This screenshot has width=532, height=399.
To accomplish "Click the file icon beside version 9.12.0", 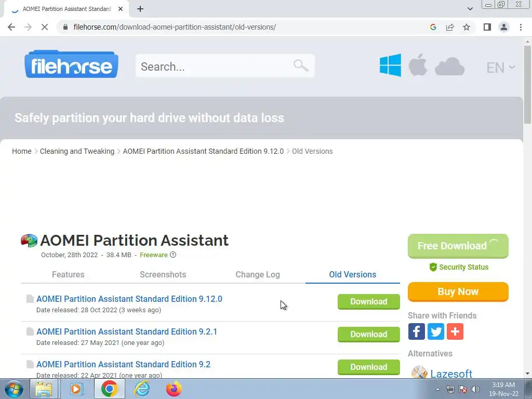I will click(30, 299).
